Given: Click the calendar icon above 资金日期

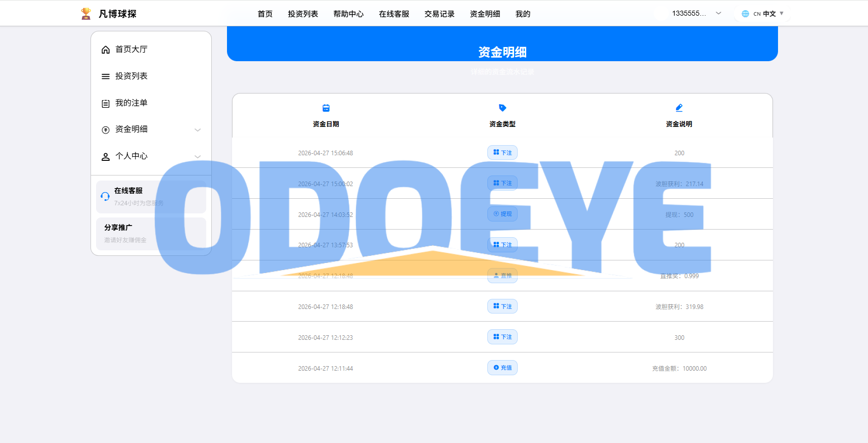Looking at the screenshot, I should [326, 108].
